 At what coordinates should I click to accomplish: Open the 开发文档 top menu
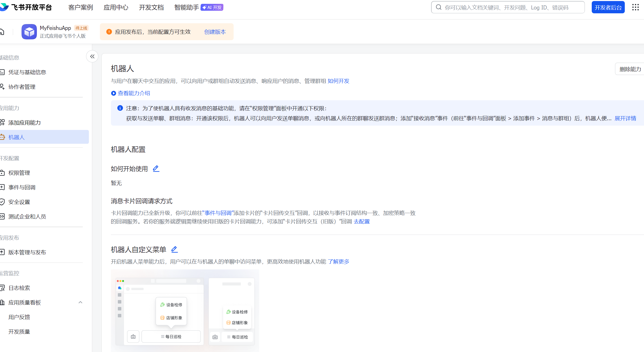pyautogui.click(x=151, y=7)
